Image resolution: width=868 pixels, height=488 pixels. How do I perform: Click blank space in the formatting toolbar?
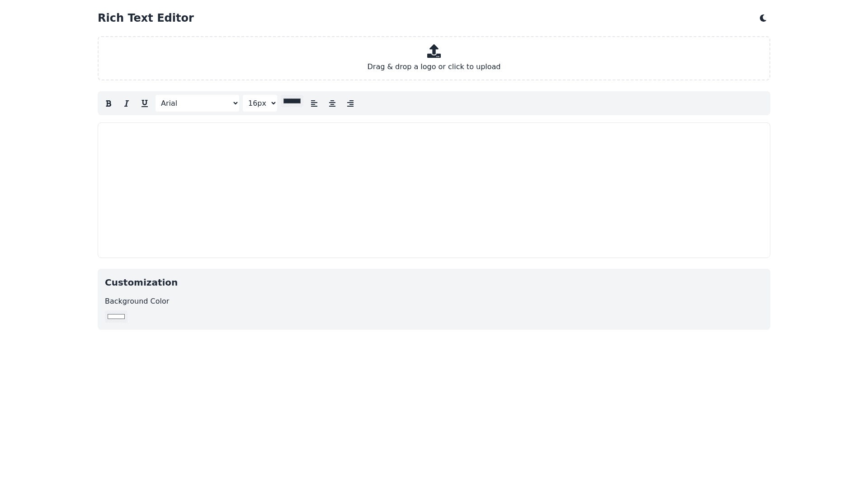pyautogui.click(x=561, y=103)
